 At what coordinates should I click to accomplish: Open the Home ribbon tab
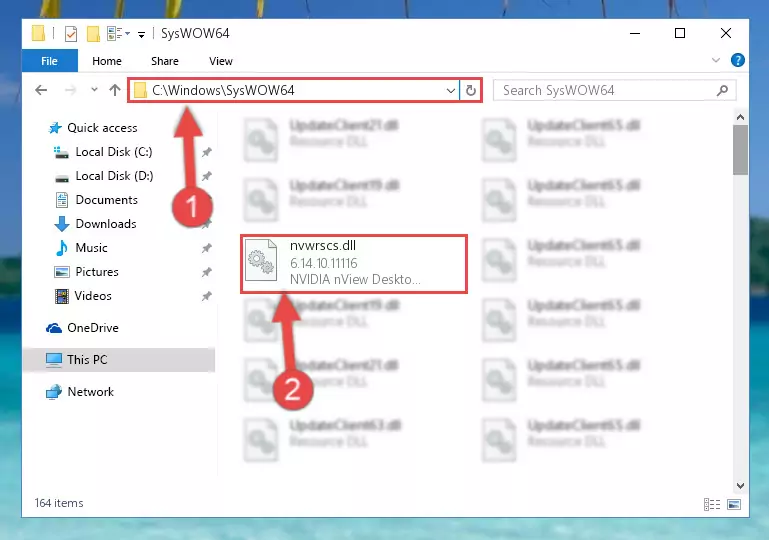(107, 61)
